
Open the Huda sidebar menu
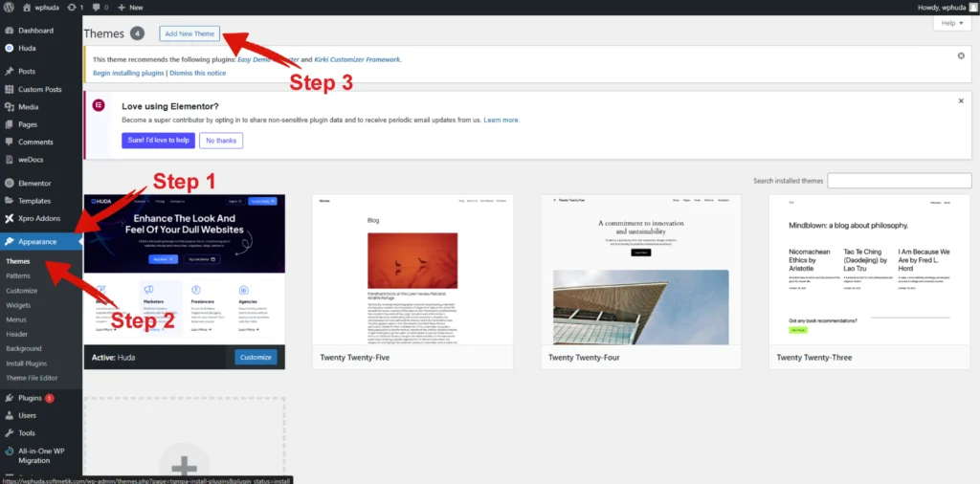point(27,48)
